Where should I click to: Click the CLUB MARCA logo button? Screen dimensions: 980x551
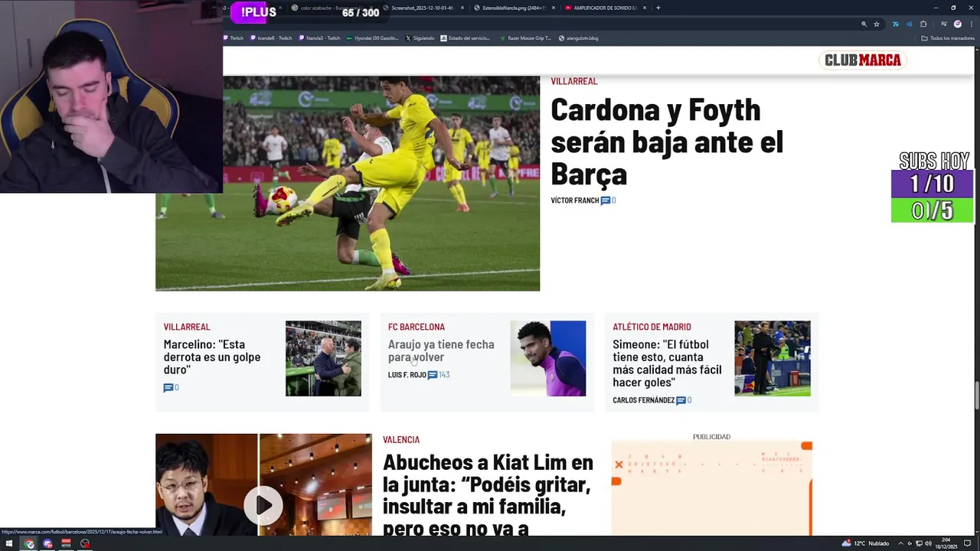coord(862,60)
